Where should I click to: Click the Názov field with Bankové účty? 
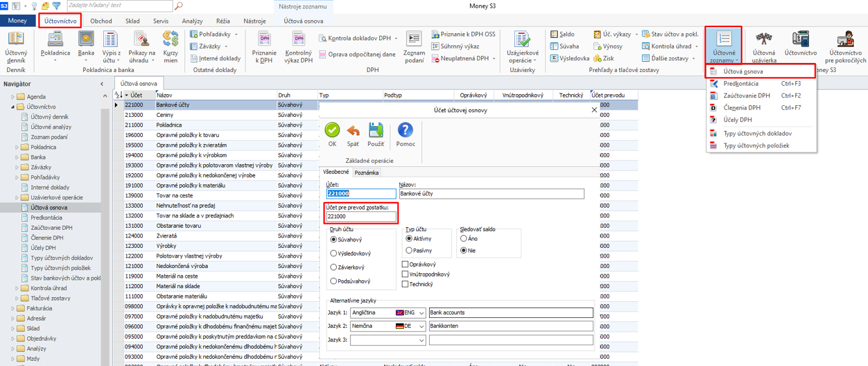[x=491, y=194]
